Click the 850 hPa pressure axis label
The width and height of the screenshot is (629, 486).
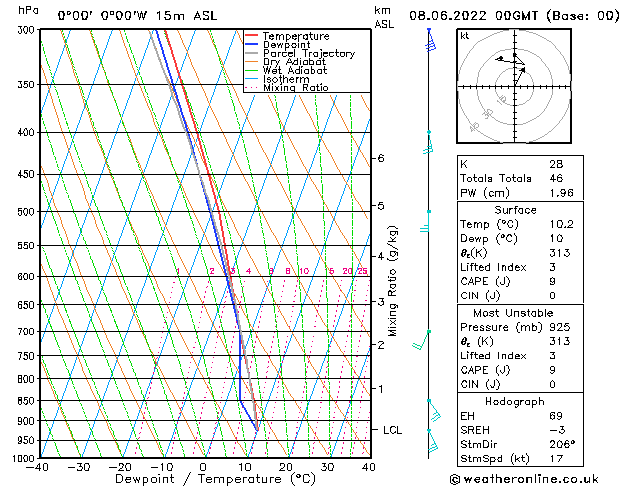click(x=28, y=401)
